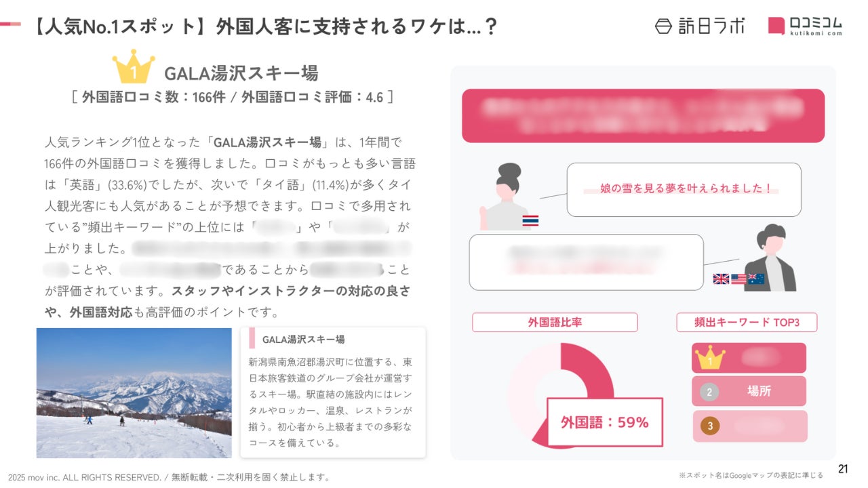Viewport: 868px width, 488px height.
Task: Click the 外国語：59% value box
Action: pos(605,422)
